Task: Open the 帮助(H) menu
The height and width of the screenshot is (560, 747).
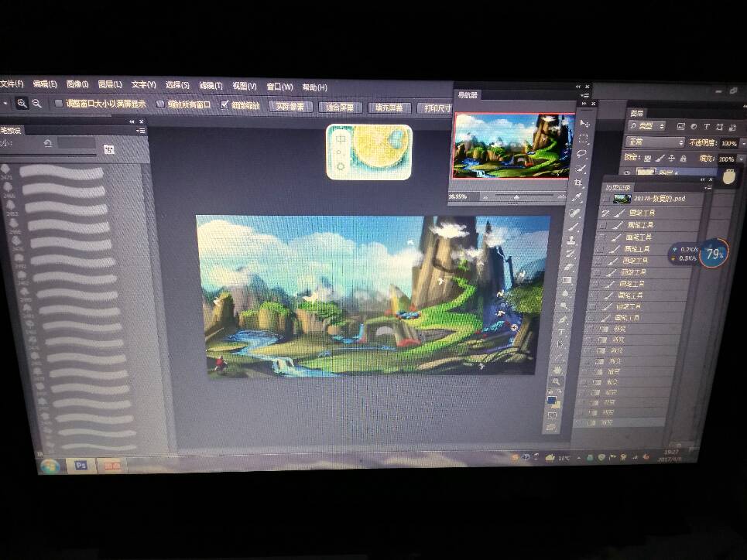Action: pyautogui.click(x=314, y=87)
